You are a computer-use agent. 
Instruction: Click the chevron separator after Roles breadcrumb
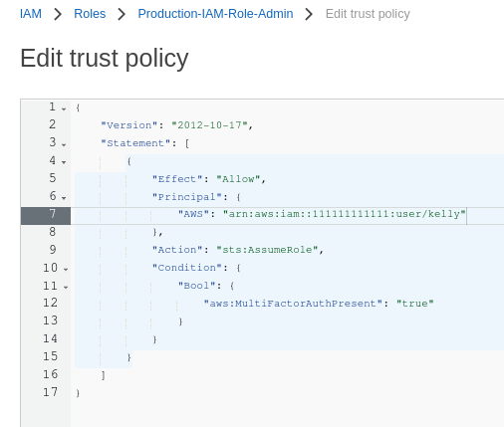(122, 14)
